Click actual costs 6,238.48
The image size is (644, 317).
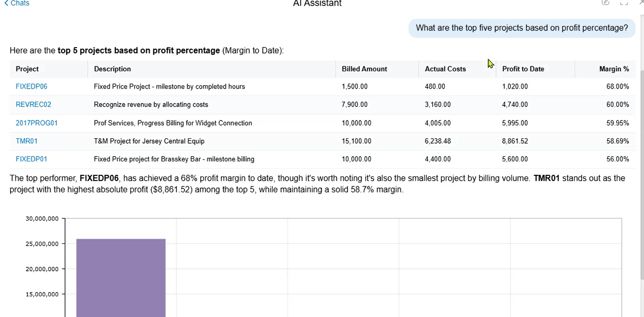click(x=438, y=141)
